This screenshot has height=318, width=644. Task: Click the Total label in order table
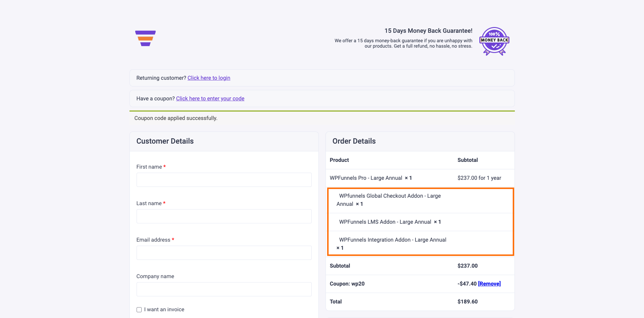[x=336, y=301]
